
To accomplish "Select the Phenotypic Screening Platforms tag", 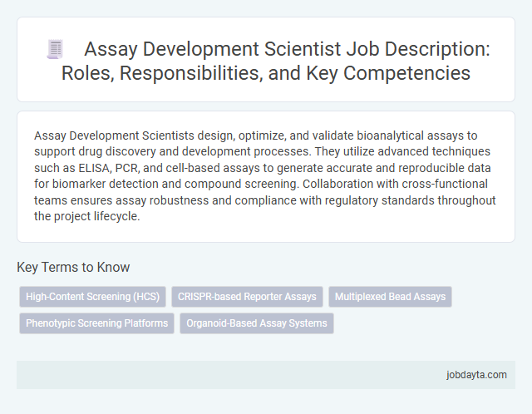I will [96, 323].
